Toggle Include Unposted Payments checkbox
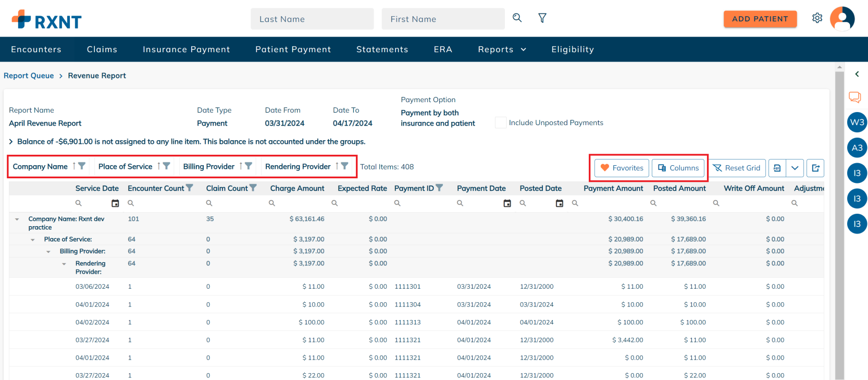The width and height of the screenshot is (868, 380). point(500,122)
